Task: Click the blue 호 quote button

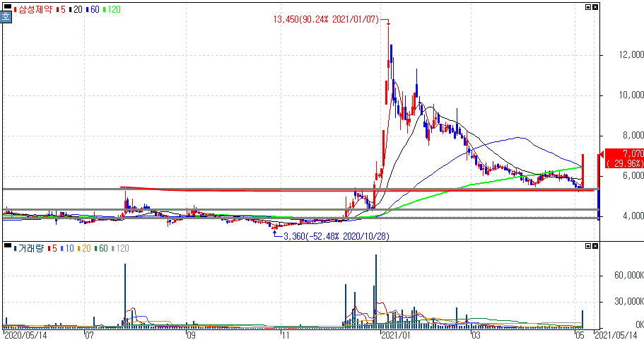Action: pyautogui.click(x=6, y=17)
